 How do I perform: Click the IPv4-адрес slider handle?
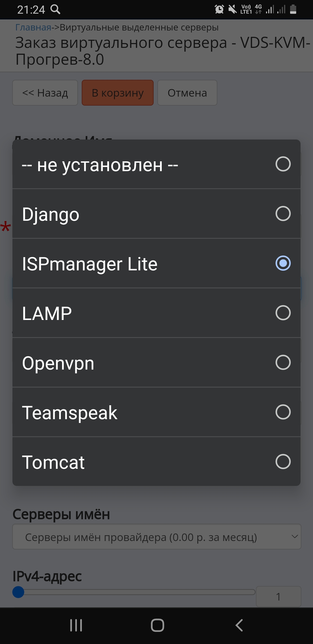tap(18, 592)
